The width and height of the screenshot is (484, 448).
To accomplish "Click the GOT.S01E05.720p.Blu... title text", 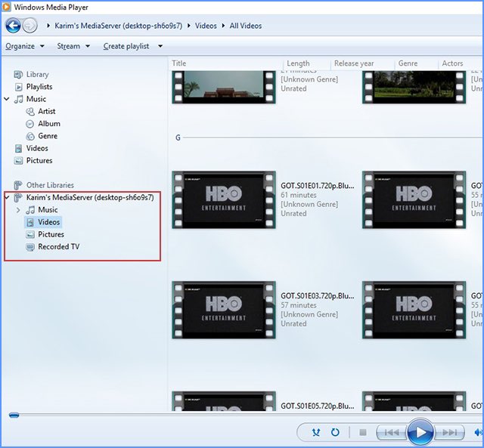I will pyautogui.click(x=318, y=406).
